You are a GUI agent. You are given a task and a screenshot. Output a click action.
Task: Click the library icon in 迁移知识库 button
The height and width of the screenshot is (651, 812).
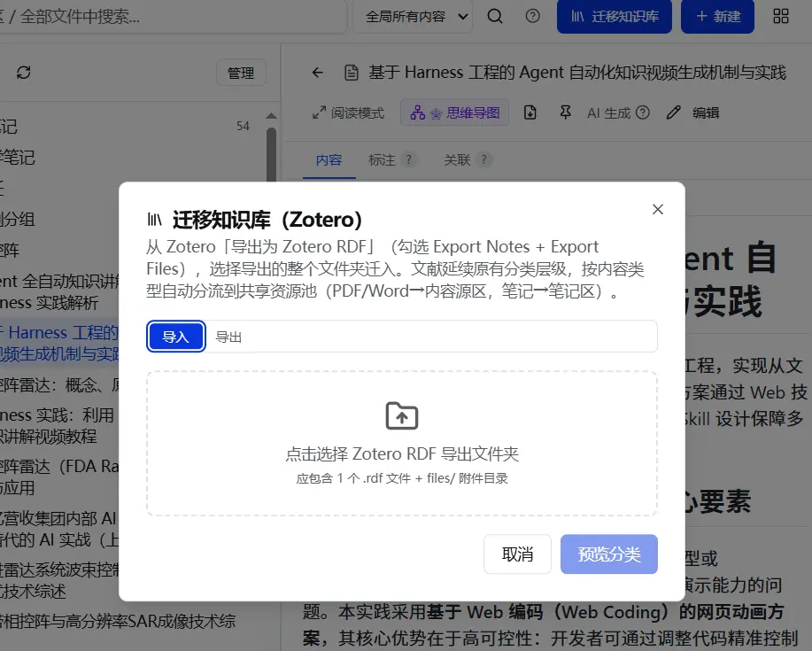click(577, 17)
